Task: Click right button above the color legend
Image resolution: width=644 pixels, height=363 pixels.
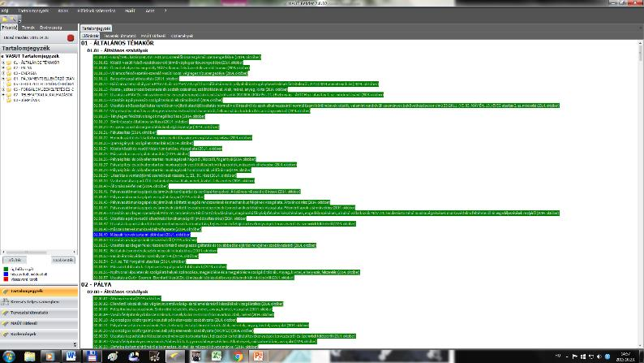Action: tap(63, 260)
